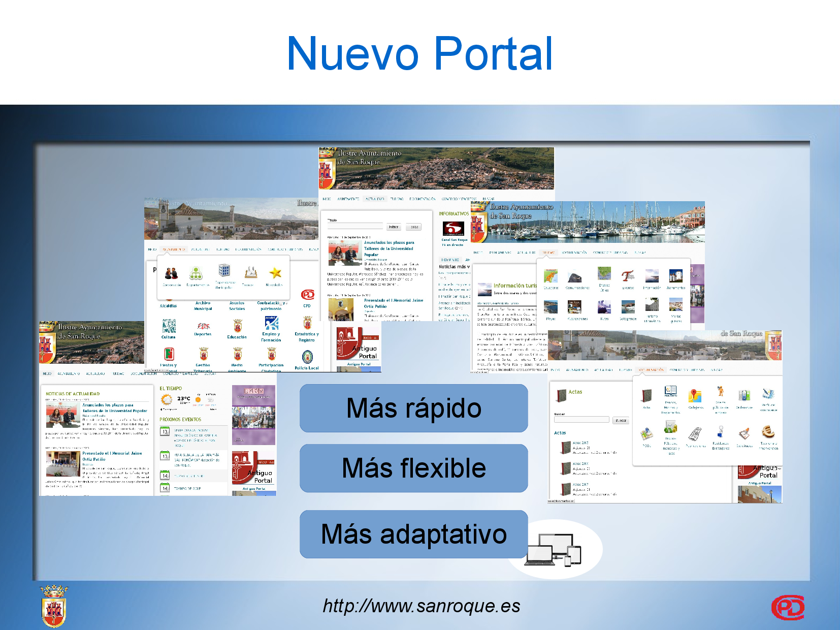Click the El Tiempo weather sun icon
The height and width of the screenshot is (630, 840).
tap(167, 400)
